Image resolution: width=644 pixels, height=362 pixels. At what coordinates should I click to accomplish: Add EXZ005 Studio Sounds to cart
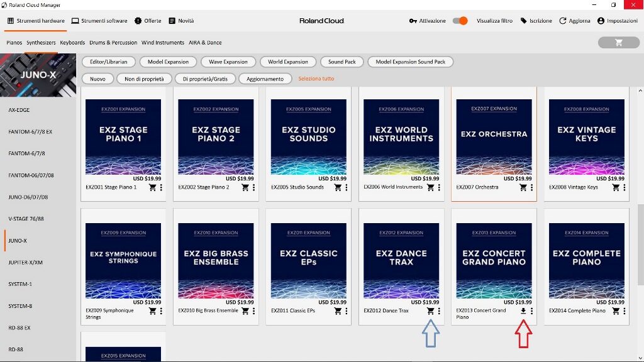338,187
